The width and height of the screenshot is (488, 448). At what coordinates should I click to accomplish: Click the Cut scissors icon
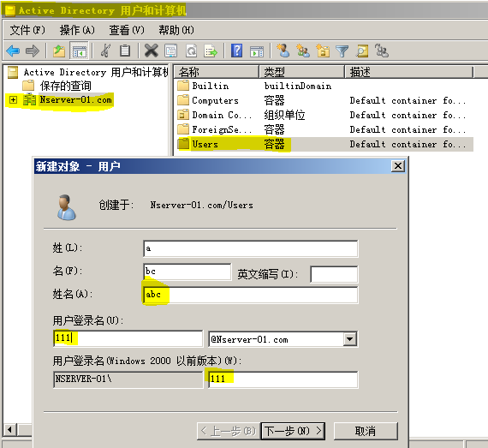[106, 51]
